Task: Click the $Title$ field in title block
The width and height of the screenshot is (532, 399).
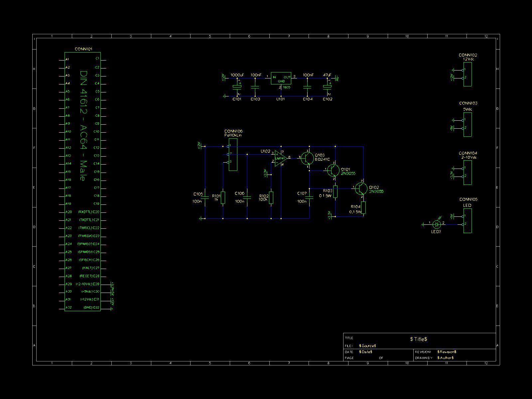Action: coord(418,339)
